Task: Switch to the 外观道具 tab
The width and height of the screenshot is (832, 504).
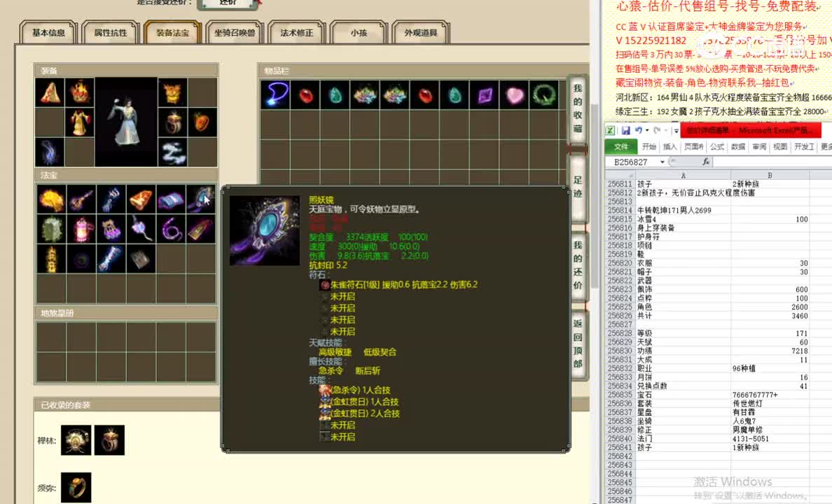Action: pyautogui.click(x=421, y=33)
